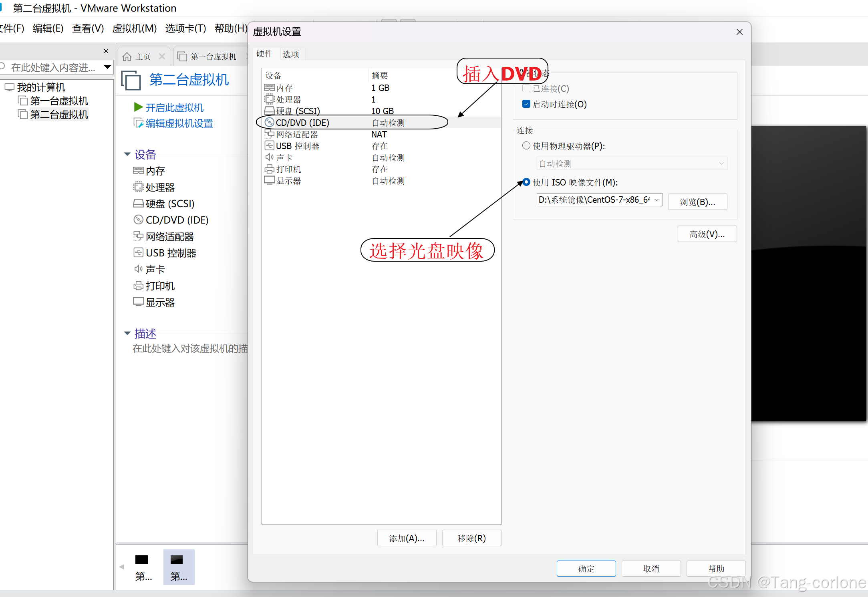The image size is (868, 597).
Task: Select 第一台虚拟机 in library tree
Action: pos(59,101)
